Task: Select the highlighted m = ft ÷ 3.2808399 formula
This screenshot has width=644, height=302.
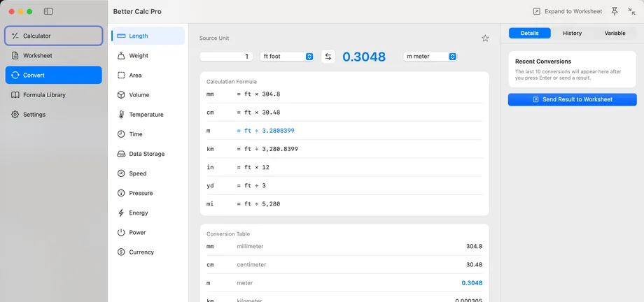Action: [x=344, y=131]
